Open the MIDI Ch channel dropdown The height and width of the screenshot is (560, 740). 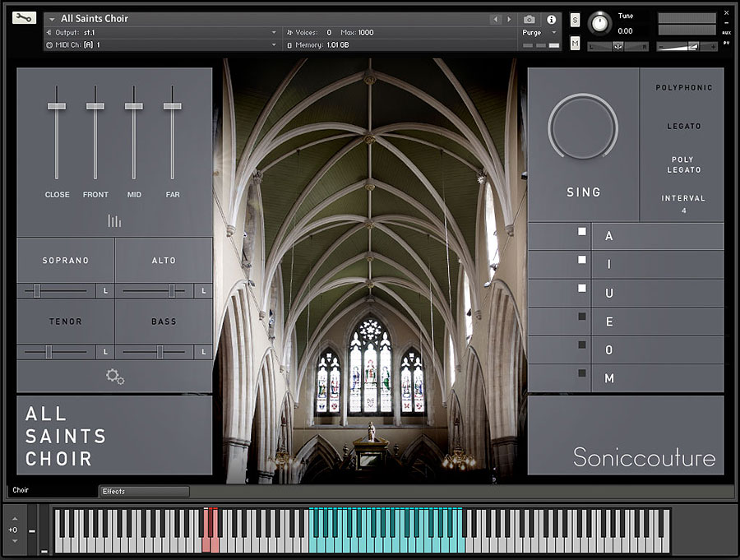[x=274, y=44]
